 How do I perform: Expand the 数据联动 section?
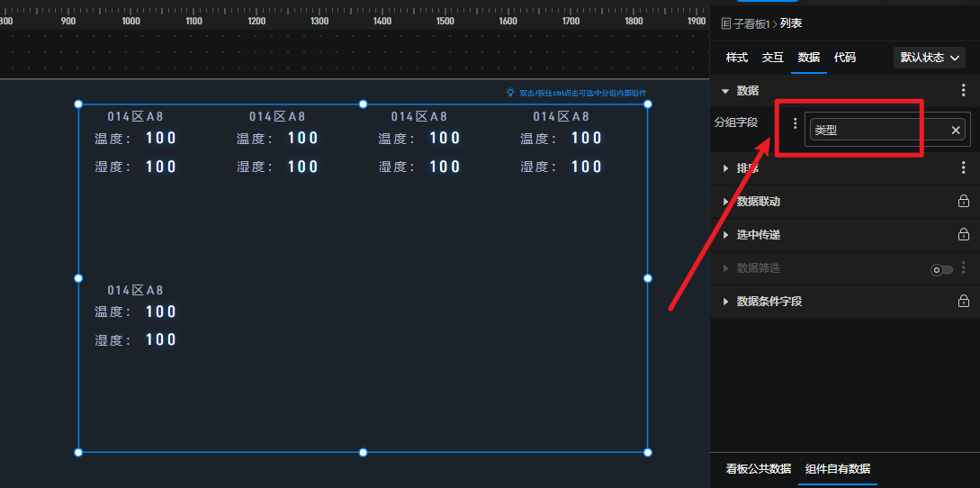pyautogui.click(x=725, y=202)
